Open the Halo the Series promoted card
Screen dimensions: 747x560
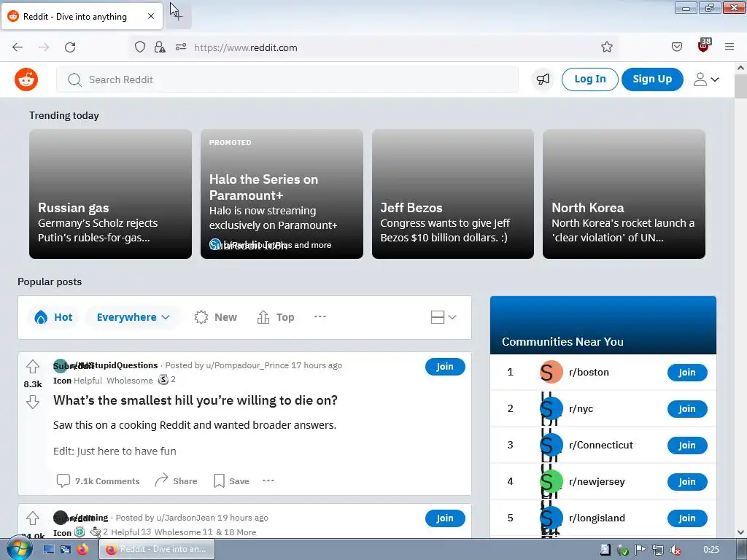[282, 194]
